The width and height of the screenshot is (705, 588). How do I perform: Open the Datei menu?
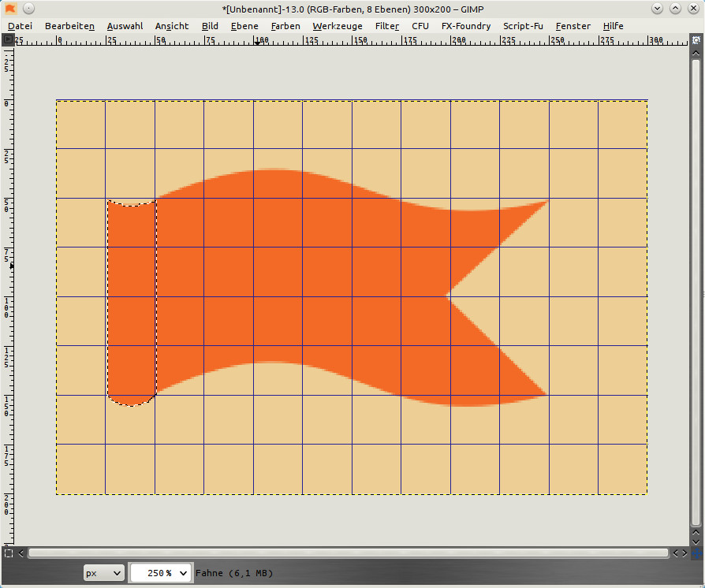coord(21,26)
